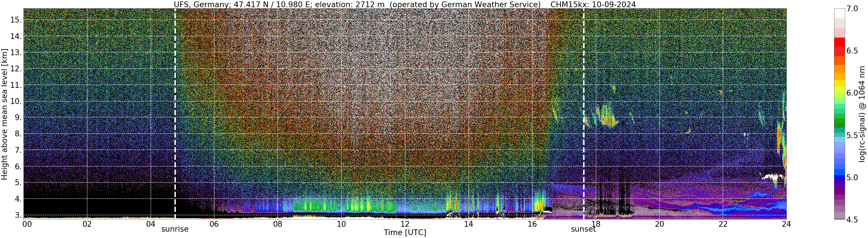Click the '20' time tick label
This screenshot has height=238, width=868.
tap(659, 224)
